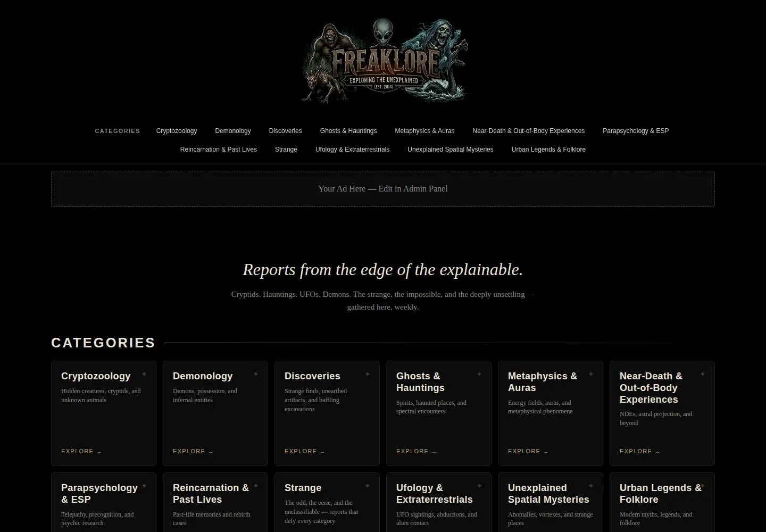This screenshot has width=766, height=532.
Task: Open the Ufology & Extraterrestrials card title
Action: pos(435,494)
